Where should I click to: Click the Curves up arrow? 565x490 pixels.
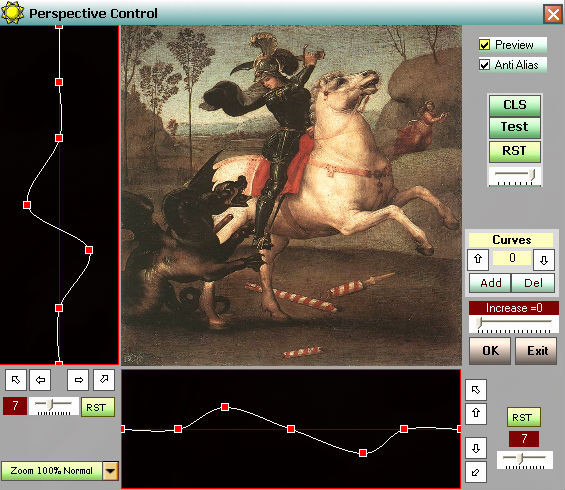[x=478, y=259]
